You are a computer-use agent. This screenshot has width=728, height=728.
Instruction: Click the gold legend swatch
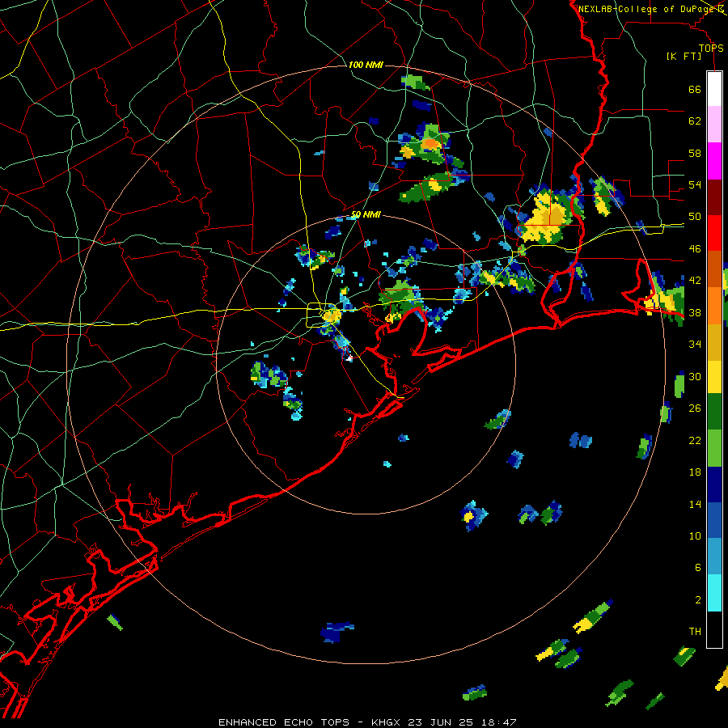714,342
